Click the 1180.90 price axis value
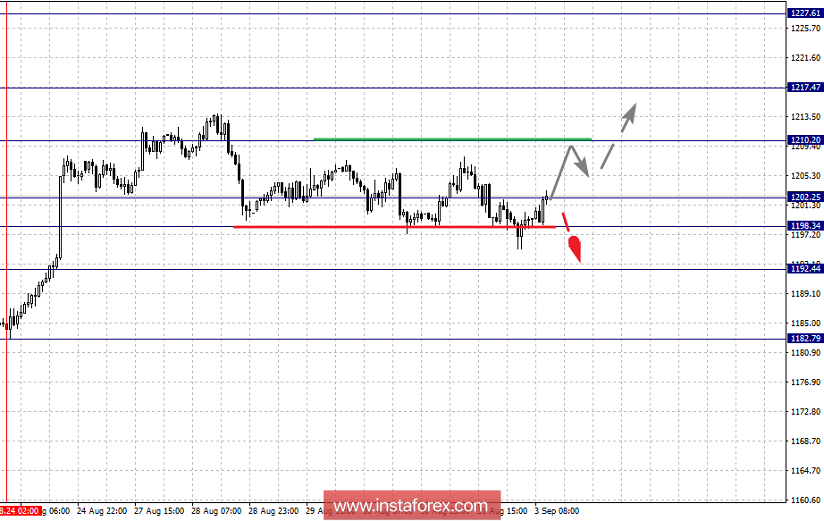The image size is (824, 521). coord(806,353)
